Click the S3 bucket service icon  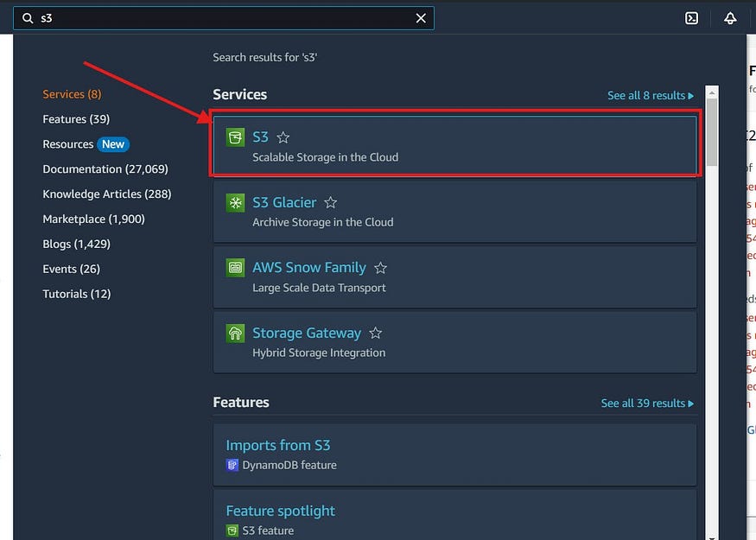[235, 137]
